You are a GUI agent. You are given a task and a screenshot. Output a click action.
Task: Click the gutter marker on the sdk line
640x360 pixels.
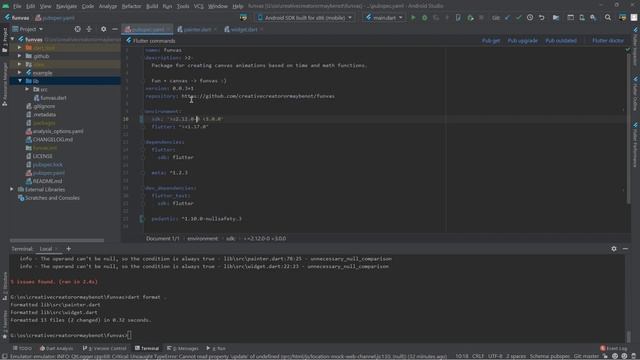tap(141, 119)
